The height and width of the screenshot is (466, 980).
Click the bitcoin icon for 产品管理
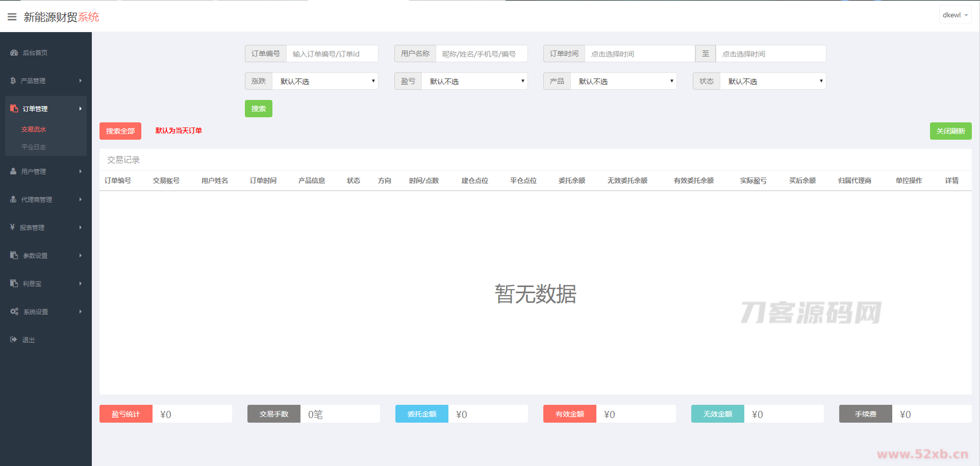13,81
